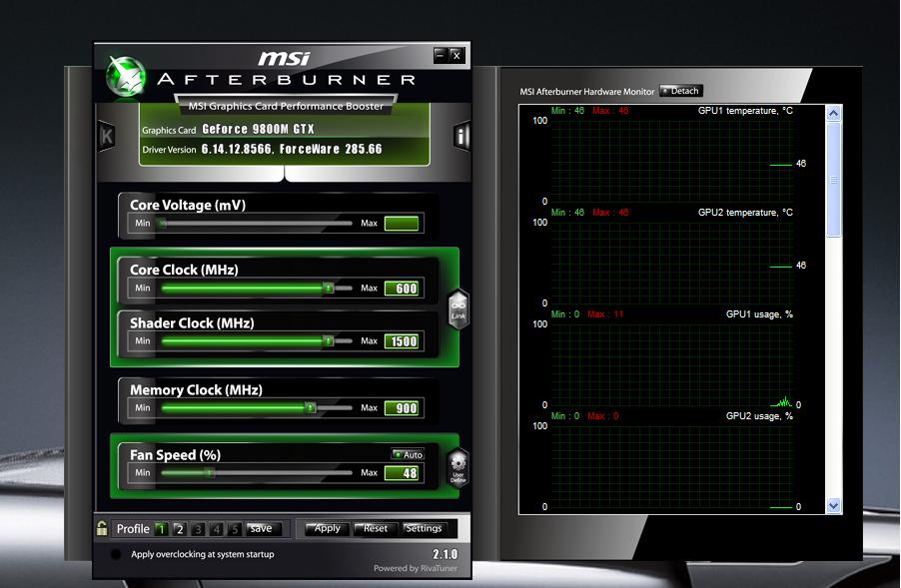Viewport: 901px width, 588px height.
Task: Click the Core Voltage (mV) label
Action: pyautogui.click(x=188, y=205)
